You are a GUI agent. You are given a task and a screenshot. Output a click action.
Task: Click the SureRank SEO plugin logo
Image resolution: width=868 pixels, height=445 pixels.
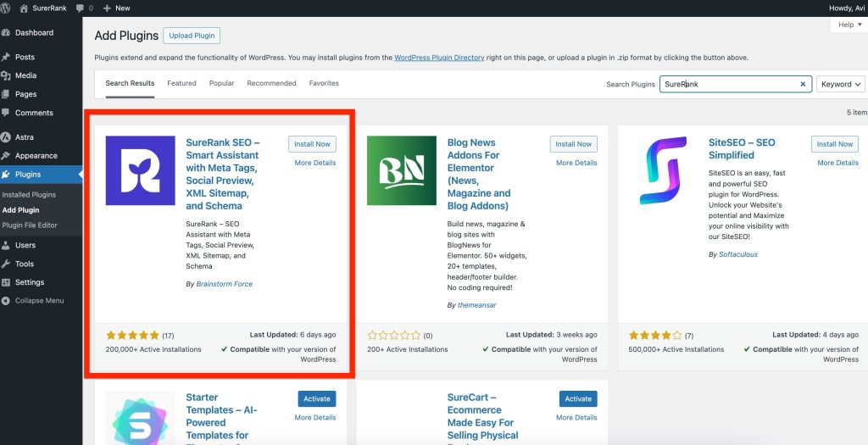coord(141,170)
